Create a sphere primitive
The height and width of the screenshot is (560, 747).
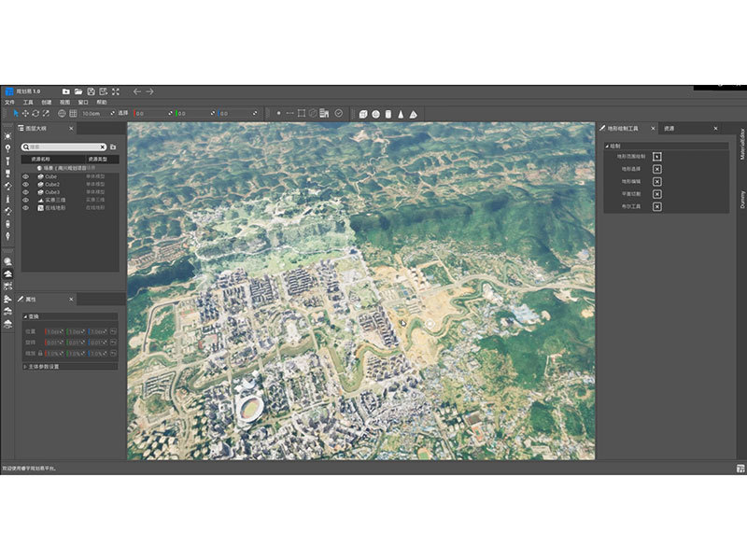pos(376,114)
